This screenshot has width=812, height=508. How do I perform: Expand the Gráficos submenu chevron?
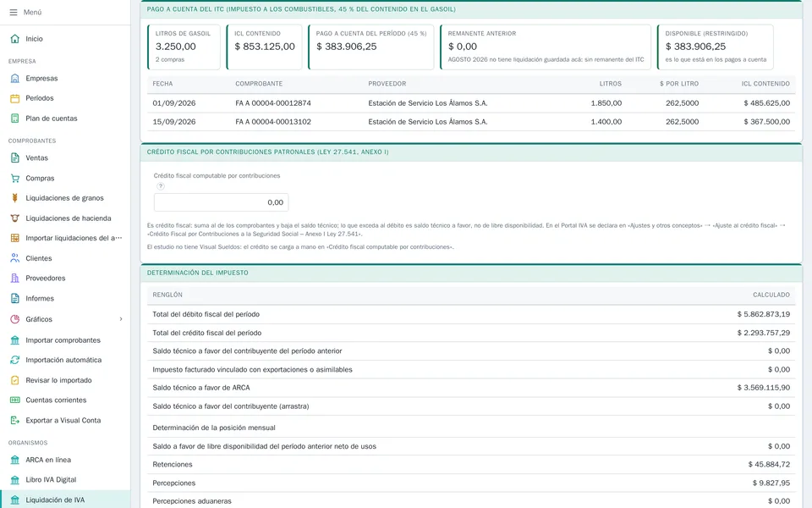(x=121, y=319)
